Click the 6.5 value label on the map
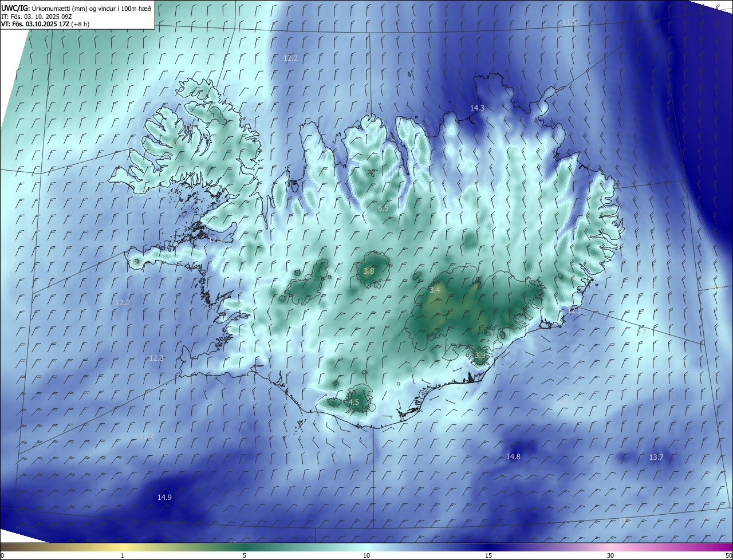 click(x=383, y=208)
